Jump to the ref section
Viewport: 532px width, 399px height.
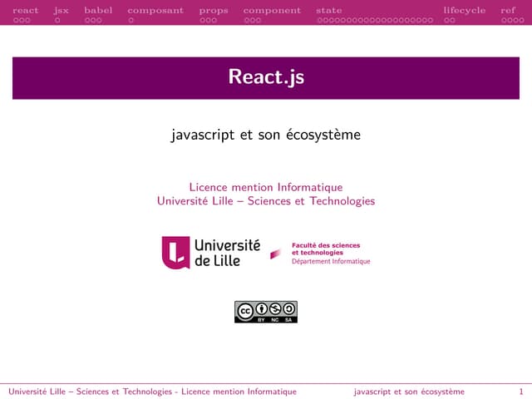(508, 10)
